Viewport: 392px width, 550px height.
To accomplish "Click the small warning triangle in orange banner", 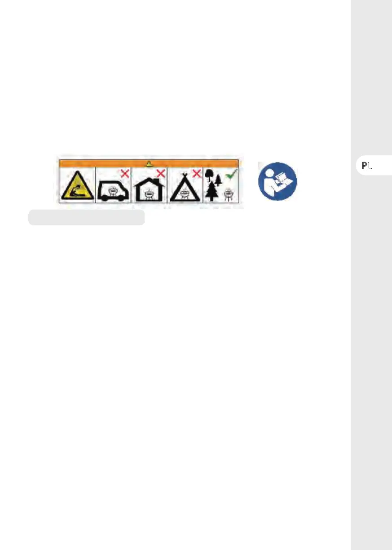I will [x=149, y=163].
